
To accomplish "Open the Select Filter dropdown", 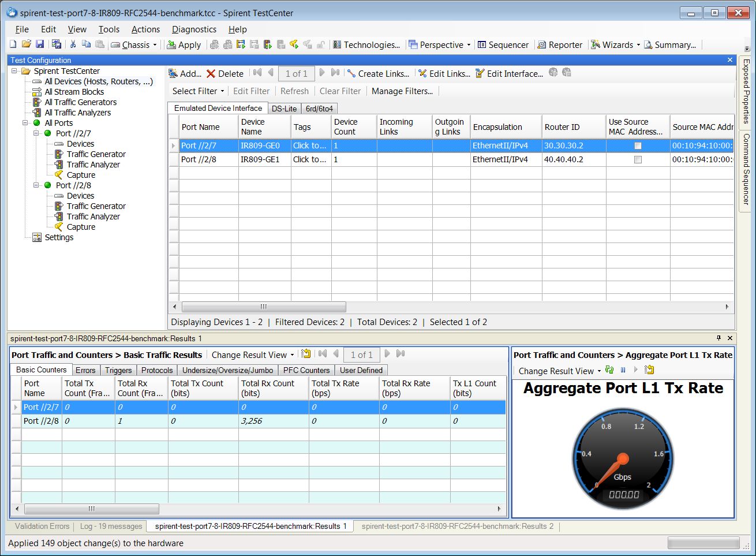I will [198, 91].
